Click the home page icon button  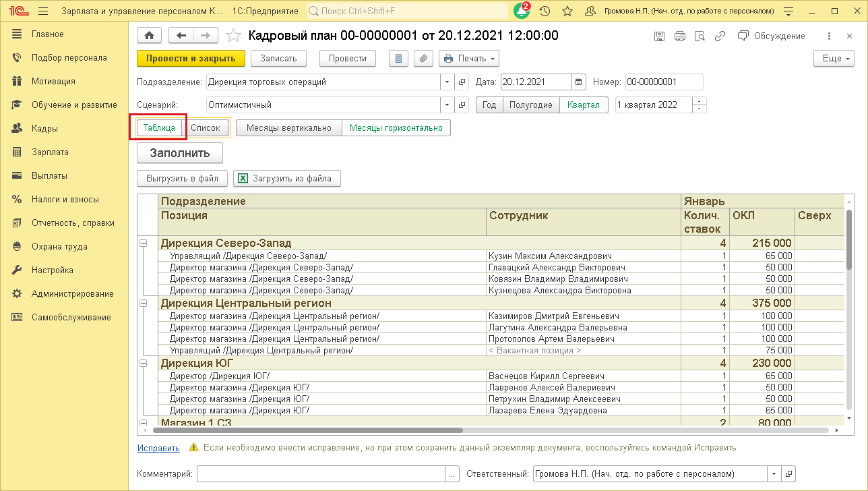[x=149, y=36]
